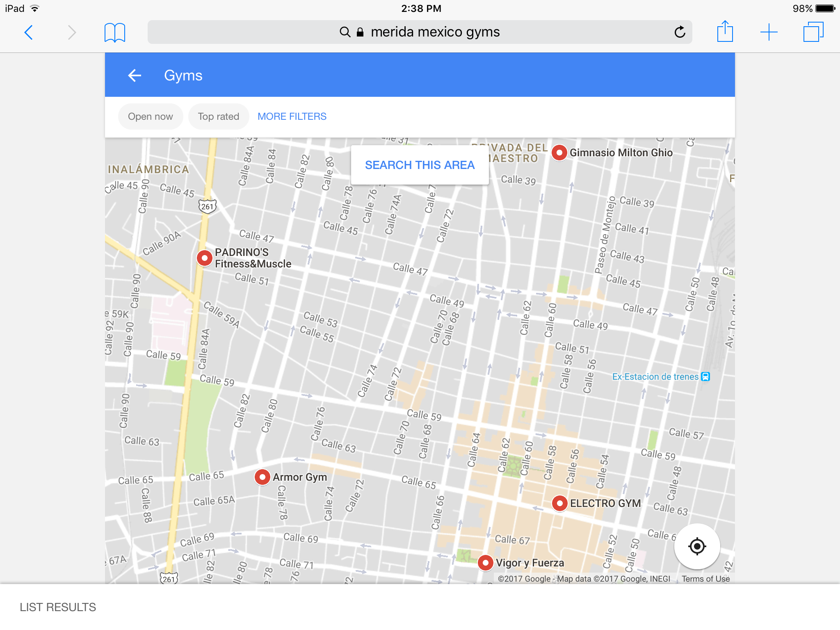Select Vigor y Fuerza map pin
The height and width of the screenshot is (630, 840).
[x=485, y=563]
